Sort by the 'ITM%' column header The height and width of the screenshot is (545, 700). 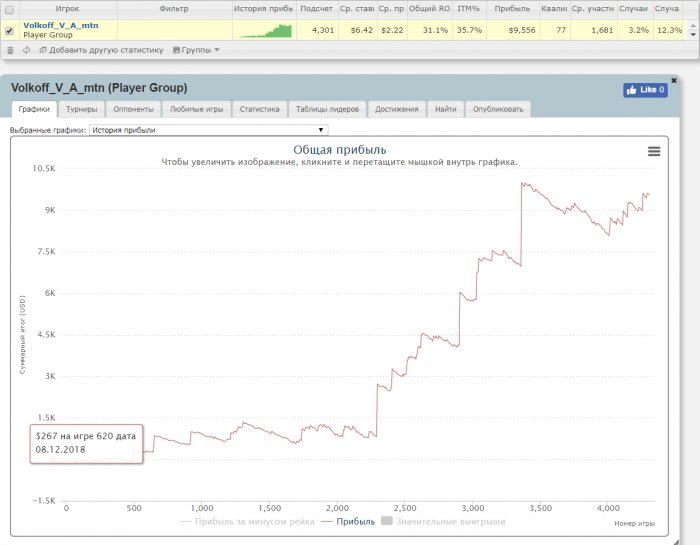pos(469,8)
